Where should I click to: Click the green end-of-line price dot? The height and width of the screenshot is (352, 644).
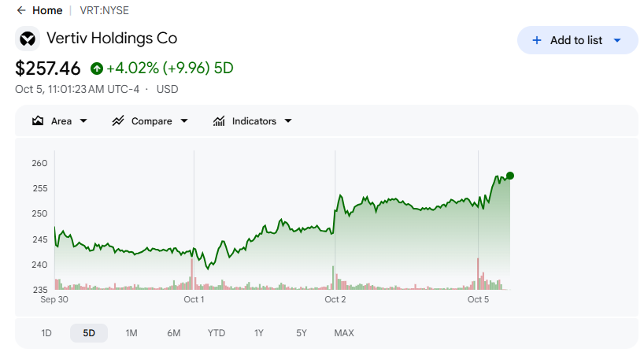point(510,176)
